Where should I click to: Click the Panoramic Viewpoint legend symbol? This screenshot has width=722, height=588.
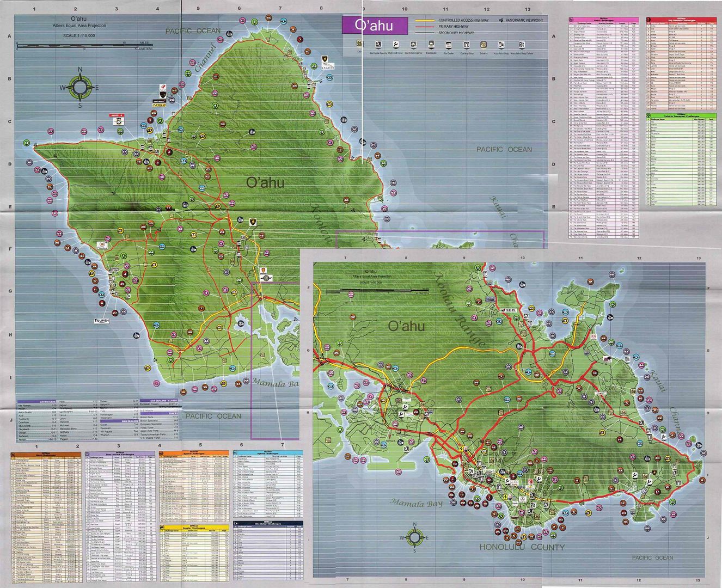coord(500,20)
